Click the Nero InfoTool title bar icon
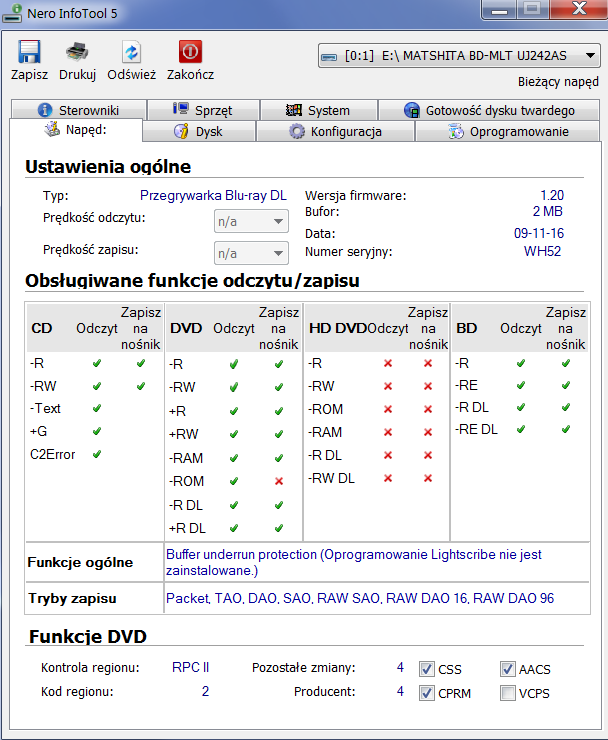Viewport: 608px width, 740px height. (12, 13)
